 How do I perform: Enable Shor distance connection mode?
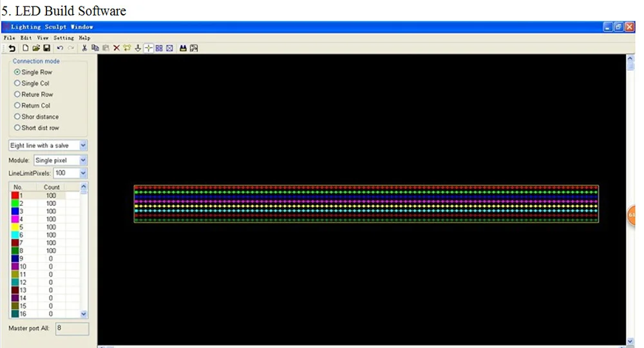(x=37, y=116)
